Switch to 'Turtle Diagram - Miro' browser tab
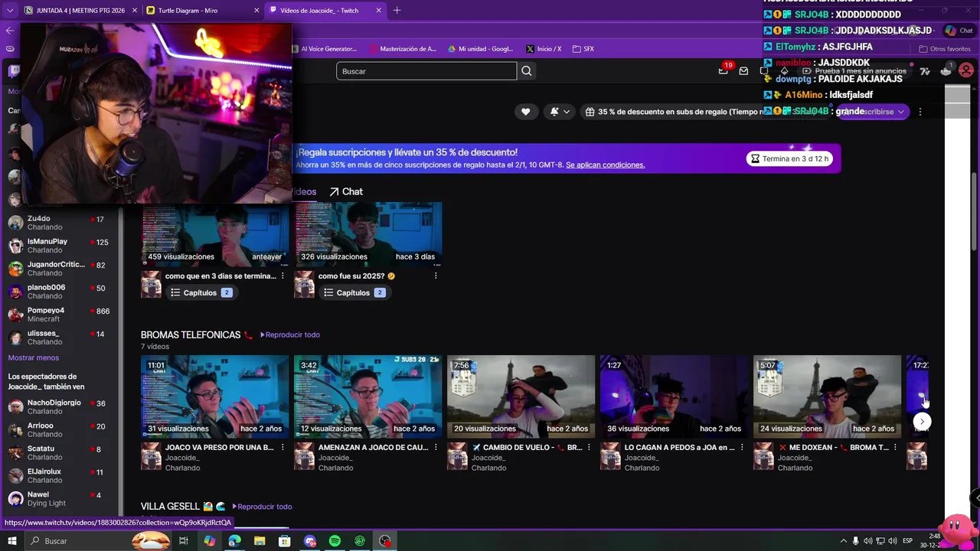The height and width of the screenshot is (551, 980). pyautogui.click(x=202, y=11)
